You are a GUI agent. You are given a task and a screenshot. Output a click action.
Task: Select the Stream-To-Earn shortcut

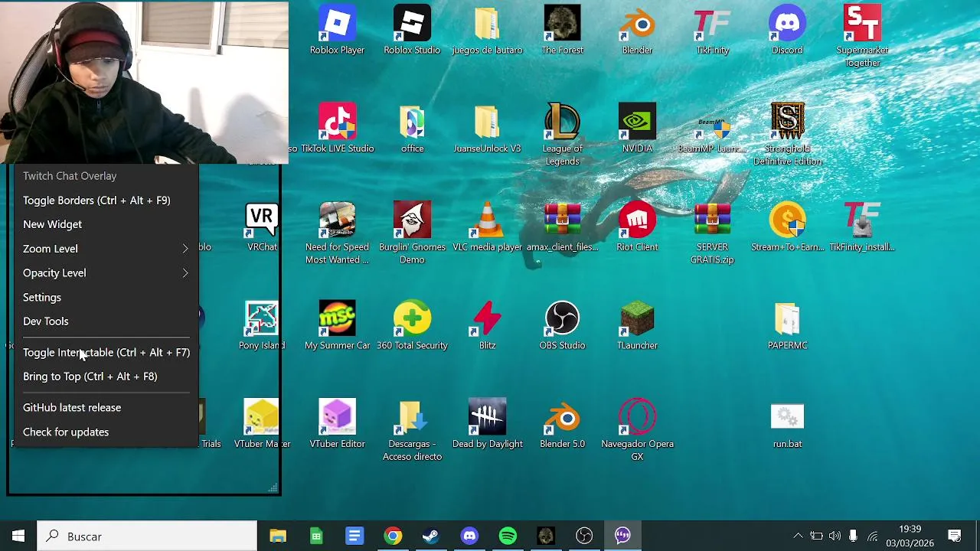[787, 227]
